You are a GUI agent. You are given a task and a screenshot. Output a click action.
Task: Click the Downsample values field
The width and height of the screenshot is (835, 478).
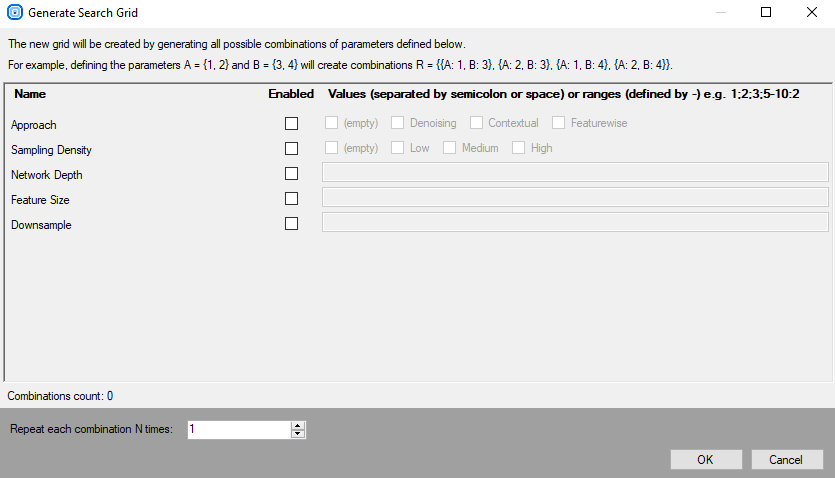click(575, 222)
